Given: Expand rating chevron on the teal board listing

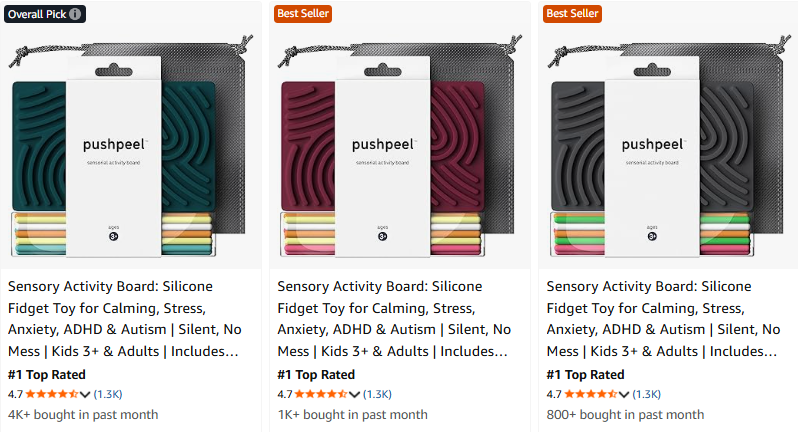Looking at the screenshot, I should tap(85, 394).
